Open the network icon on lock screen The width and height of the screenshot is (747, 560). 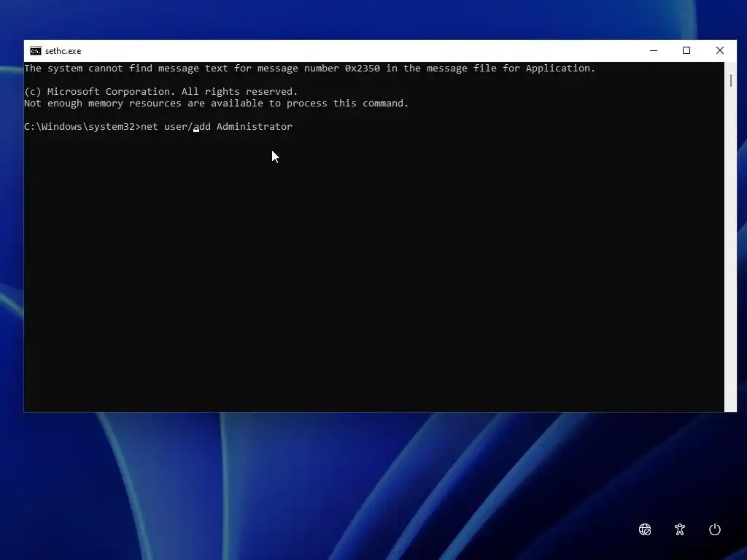tap(645, 529)
